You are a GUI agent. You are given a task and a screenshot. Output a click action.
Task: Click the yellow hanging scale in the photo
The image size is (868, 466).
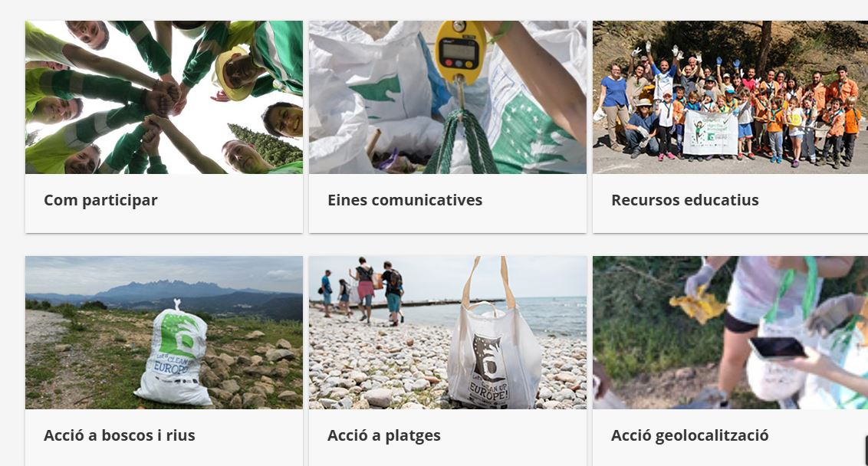tap(460, 53)
